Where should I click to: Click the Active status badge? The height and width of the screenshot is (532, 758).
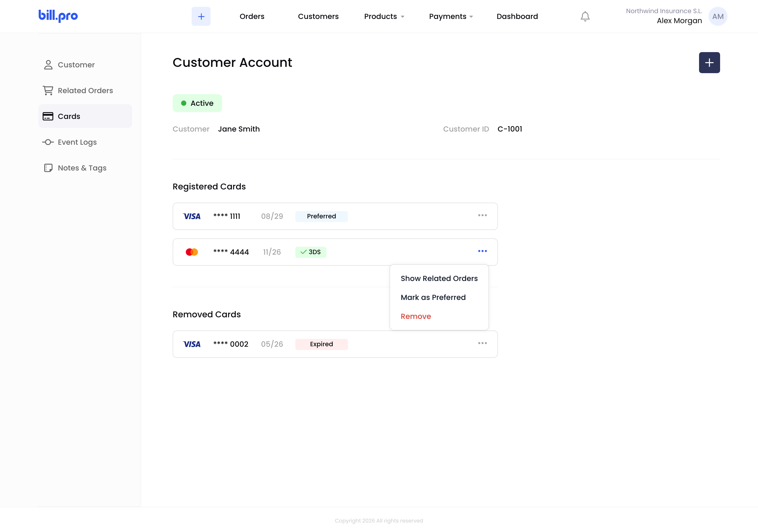coord(197,103)
